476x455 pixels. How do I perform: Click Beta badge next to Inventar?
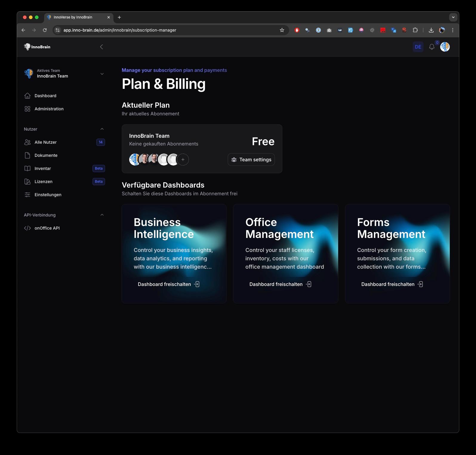click(99, 168)
